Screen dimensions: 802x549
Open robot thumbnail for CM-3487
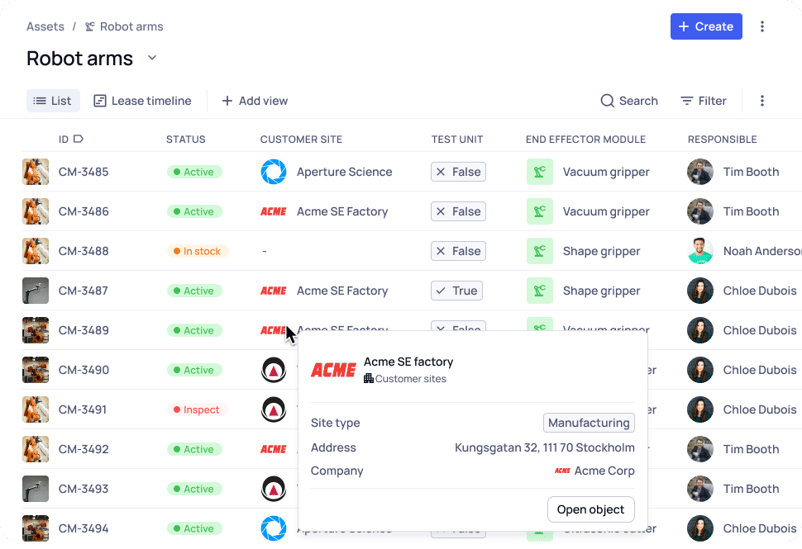point(36,291)
